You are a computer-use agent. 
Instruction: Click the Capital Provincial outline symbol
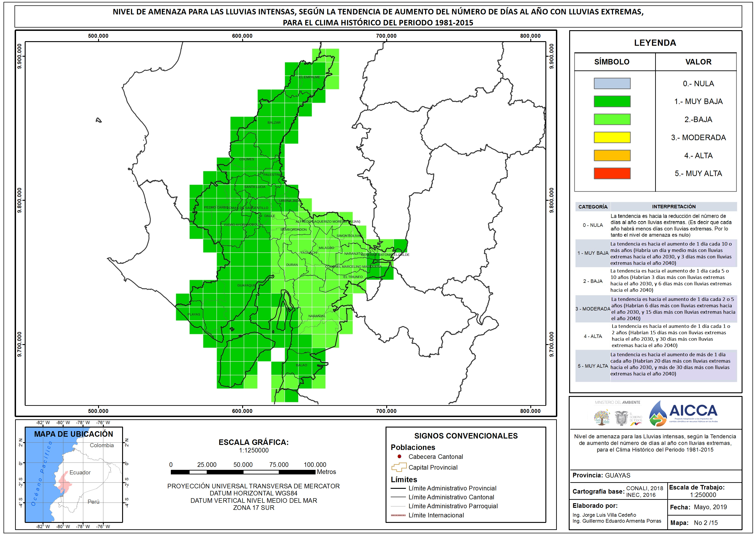[399, 467]
